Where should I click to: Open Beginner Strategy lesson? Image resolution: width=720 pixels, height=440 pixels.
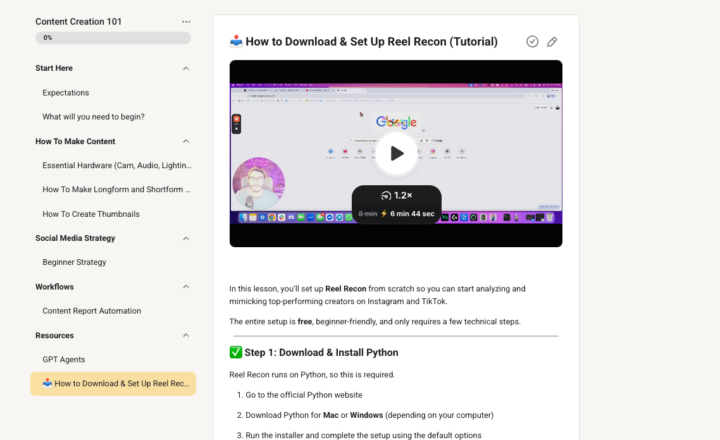pos(74,262)
